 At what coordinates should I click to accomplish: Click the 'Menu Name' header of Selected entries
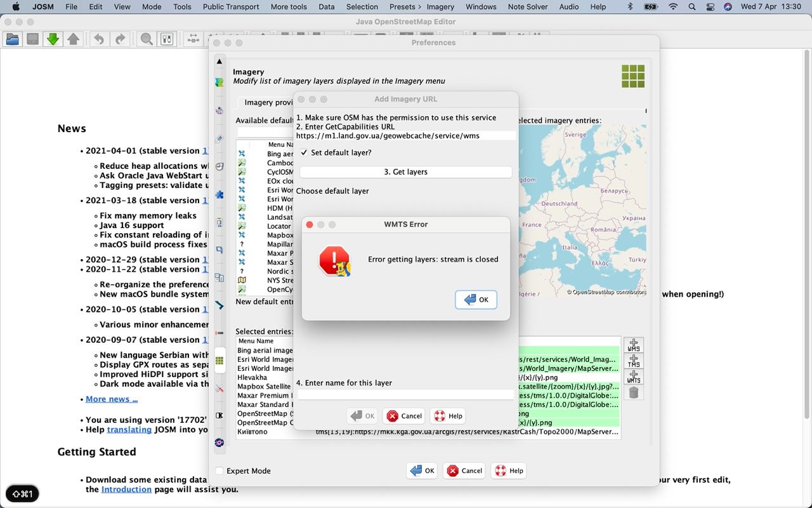pyautogui.click(x=256, y=341)
